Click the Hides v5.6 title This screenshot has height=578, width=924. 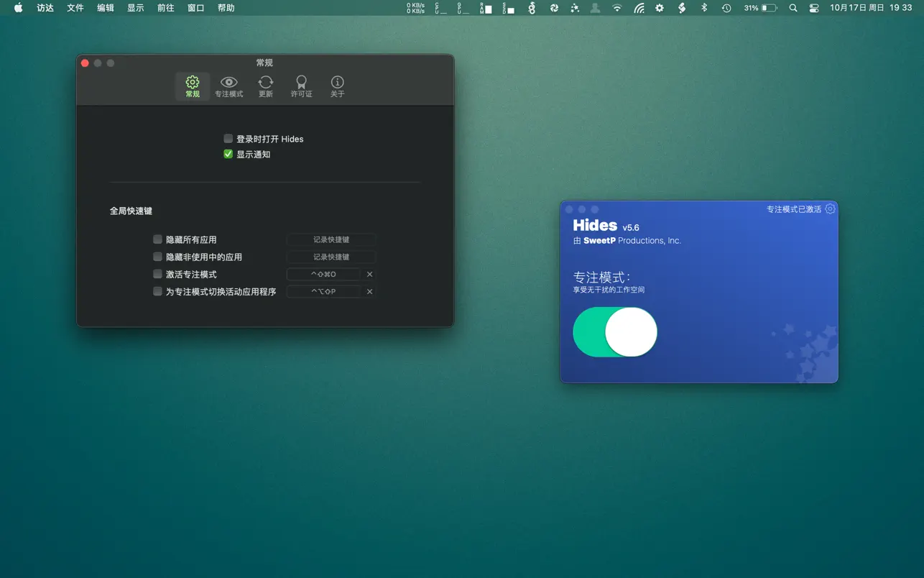606,226
